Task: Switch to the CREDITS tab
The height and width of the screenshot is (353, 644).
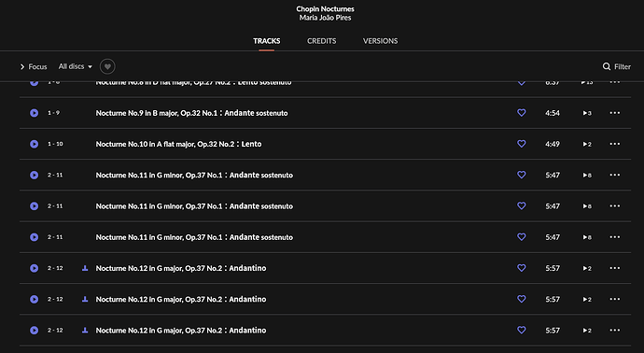Action: pos(322,41)
